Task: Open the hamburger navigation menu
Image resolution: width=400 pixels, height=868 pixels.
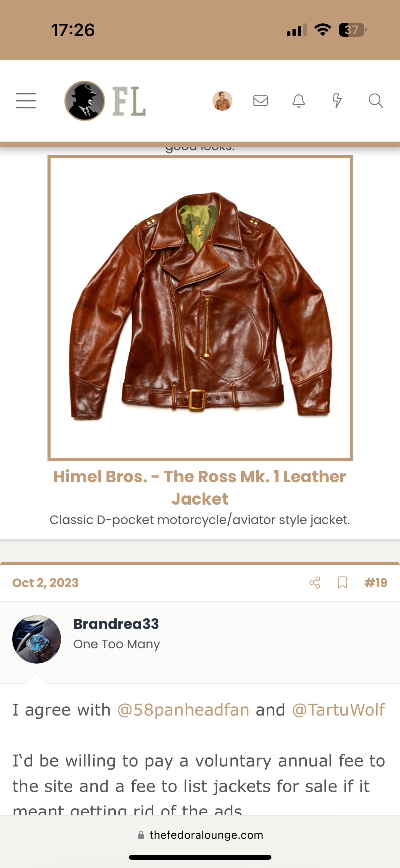Action: (x=26, y=101)
